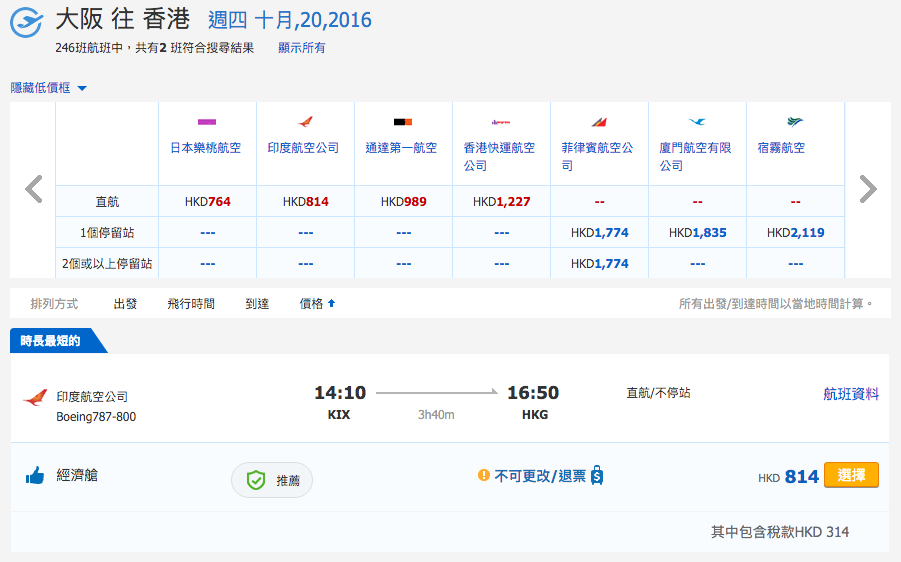Viewport: 901px width, 562px height.
Task: Sort results by 出發
Action: coord(125,303)
